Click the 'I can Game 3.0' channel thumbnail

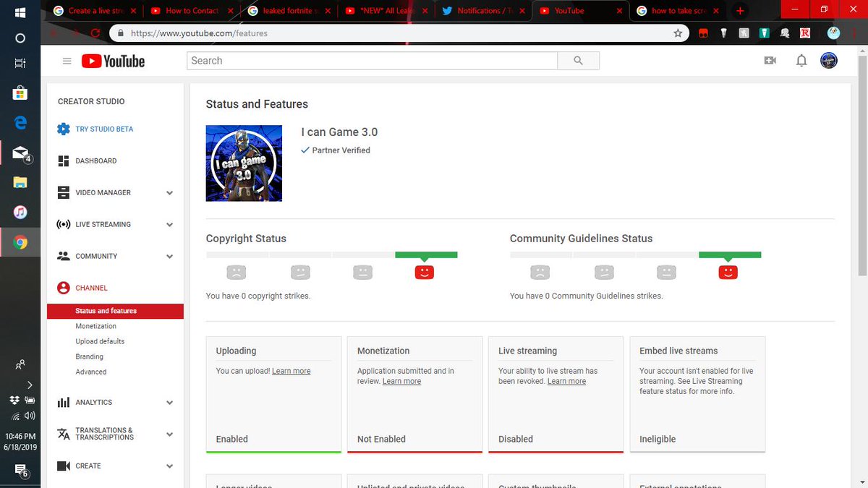pos(244,163)
